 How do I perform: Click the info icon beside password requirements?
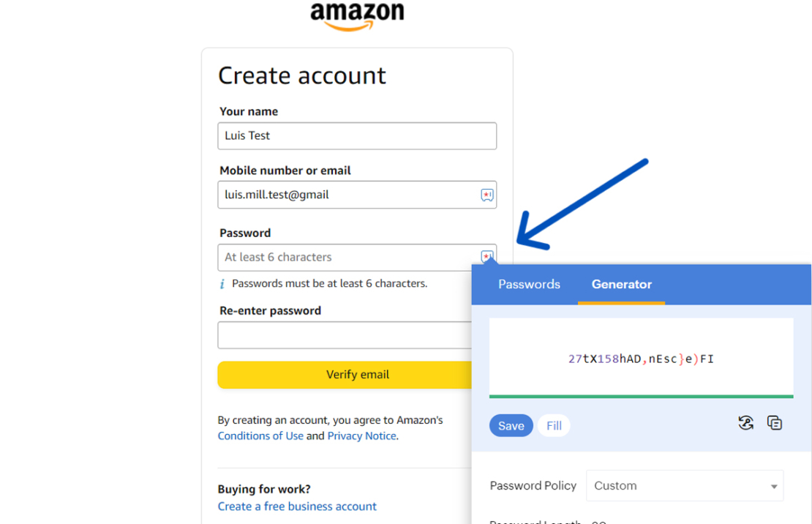click(x=224, y=283)
